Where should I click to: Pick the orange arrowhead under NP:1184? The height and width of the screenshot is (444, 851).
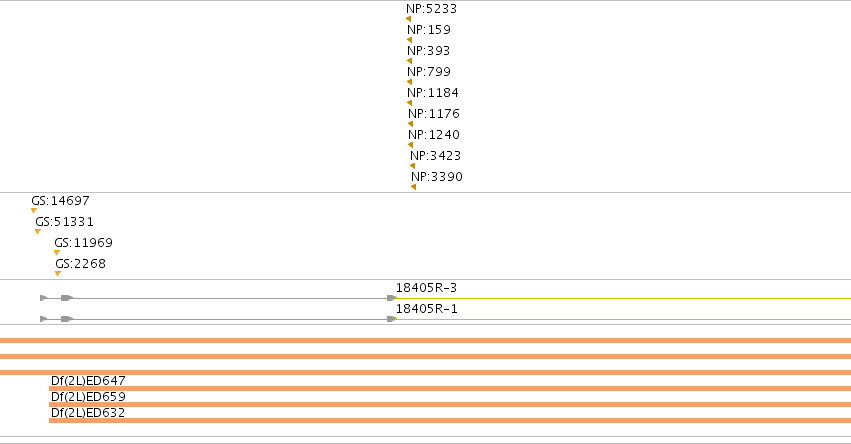(x=409, y=103)
